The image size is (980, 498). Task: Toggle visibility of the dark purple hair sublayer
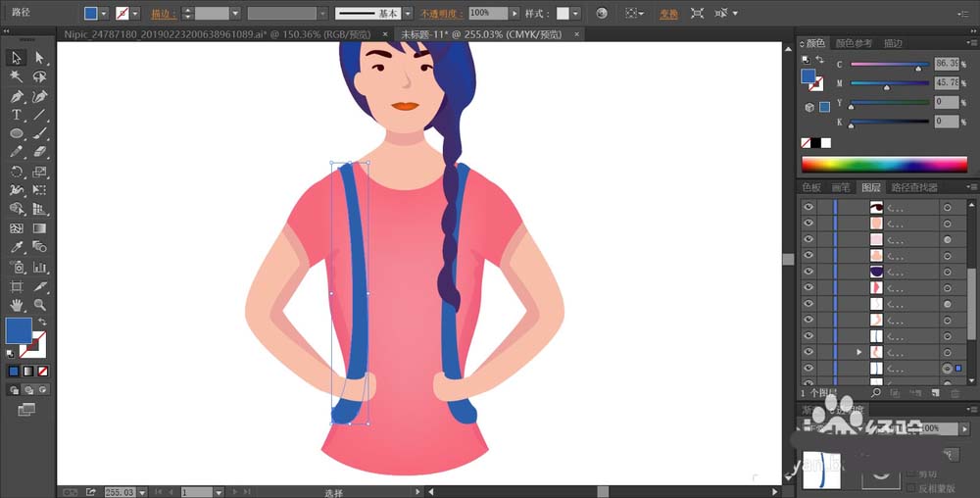tap(808, 272)
